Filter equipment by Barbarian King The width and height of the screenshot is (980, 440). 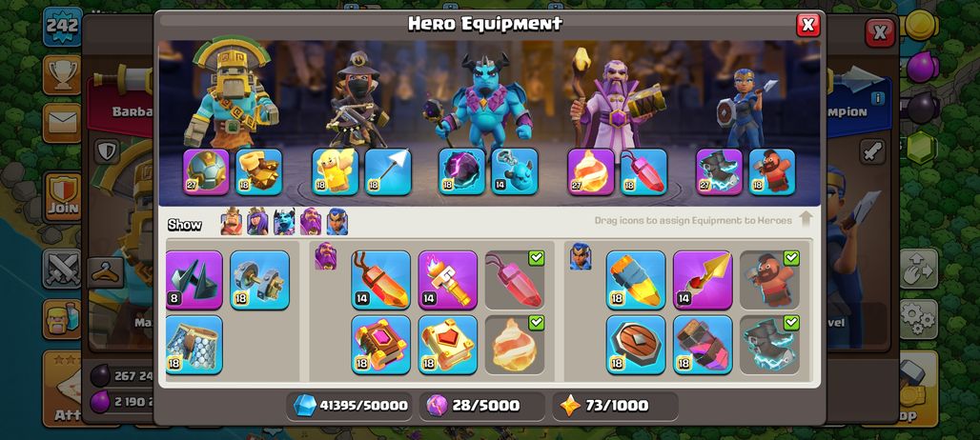coord(232,222)
